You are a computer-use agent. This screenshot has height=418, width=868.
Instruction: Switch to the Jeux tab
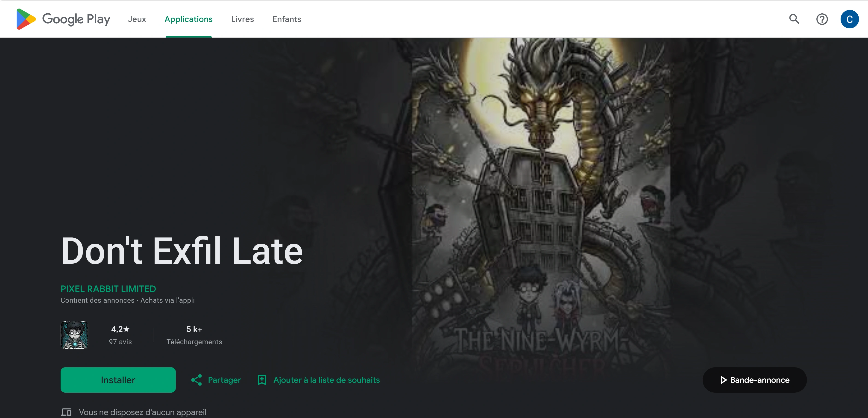tap(137, 19)
